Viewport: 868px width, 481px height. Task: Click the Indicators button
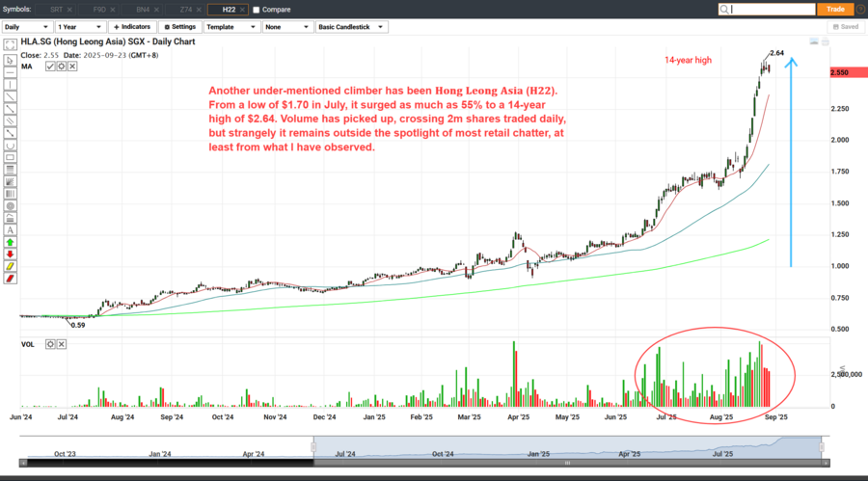pos(132,27)
